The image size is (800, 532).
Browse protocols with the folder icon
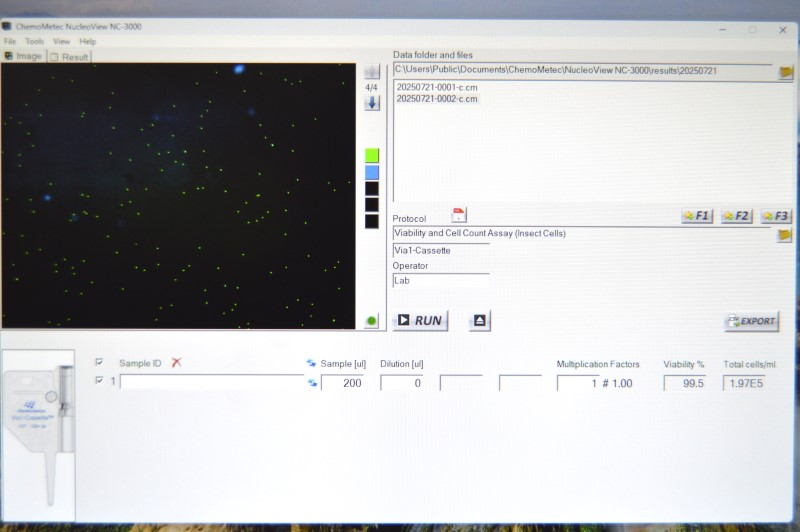click(x=784, y=235)
